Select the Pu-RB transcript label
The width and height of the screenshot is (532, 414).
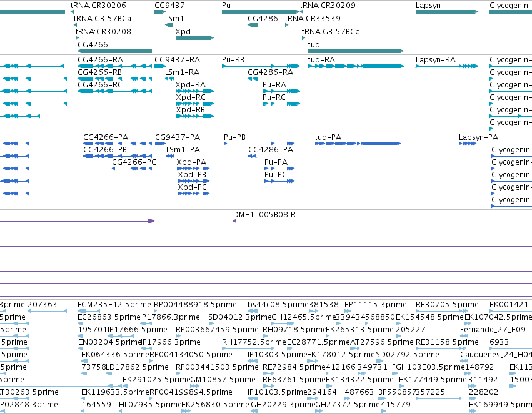point(233,60)
